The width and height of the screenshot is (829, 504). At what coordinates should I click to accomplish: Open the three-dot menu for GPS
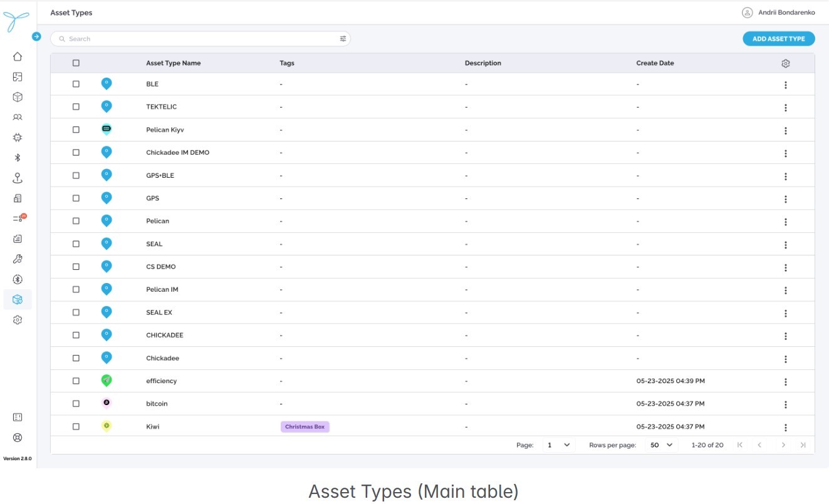click(786, 199)
